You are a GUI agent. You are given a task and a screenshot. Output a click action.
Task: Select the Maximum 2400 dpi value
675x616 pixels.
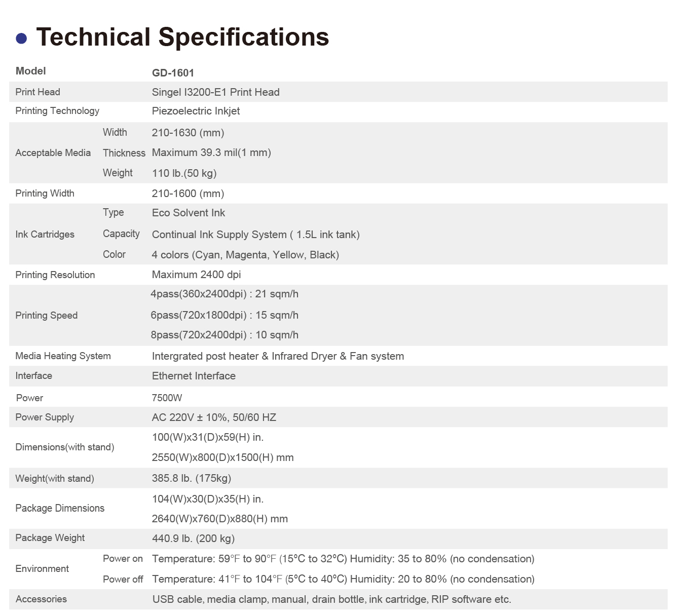(x=196, y=275)
